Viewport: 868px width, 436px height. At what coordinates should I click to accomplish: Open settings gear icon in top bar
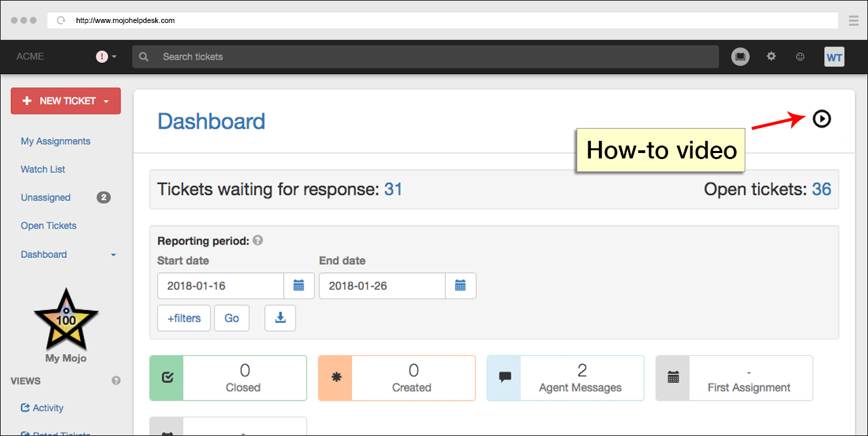click(x=771, y=57)
